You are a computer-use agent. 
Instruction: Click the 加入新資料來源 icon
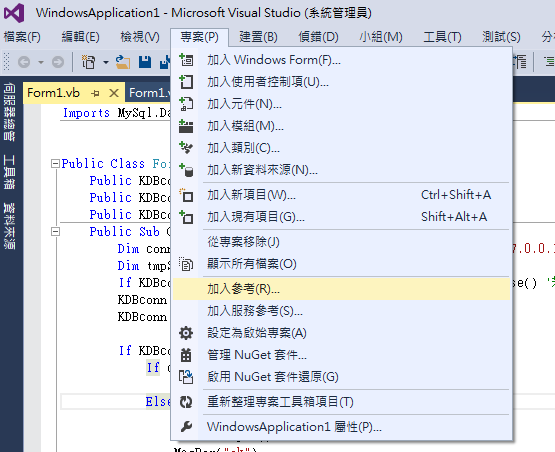click(186, 170)
